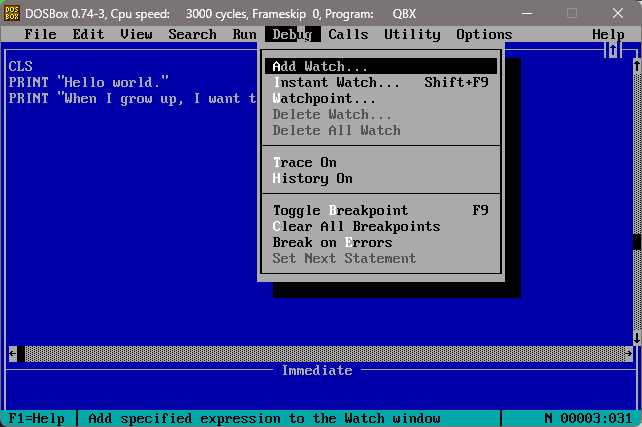Screen dimensions: 642x427
Task: Click the PRINT "Hello world." line
Action: pyautogui.click(x=88, y=82)
